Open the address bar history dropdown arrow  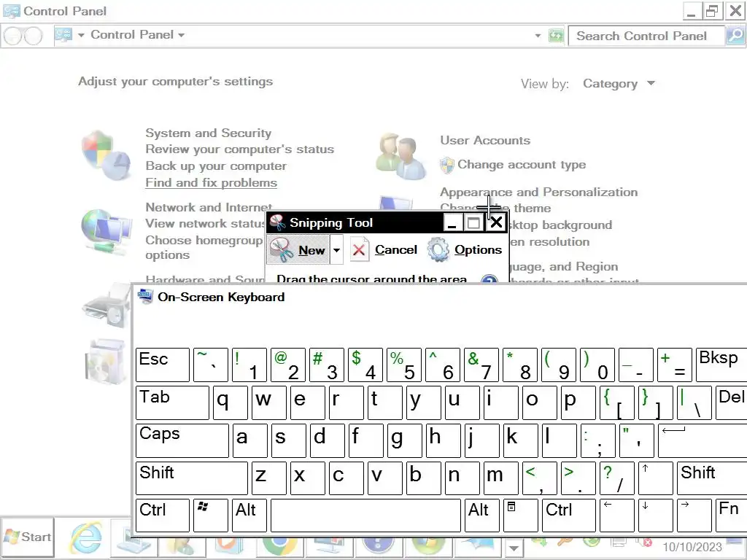(538, 36)
